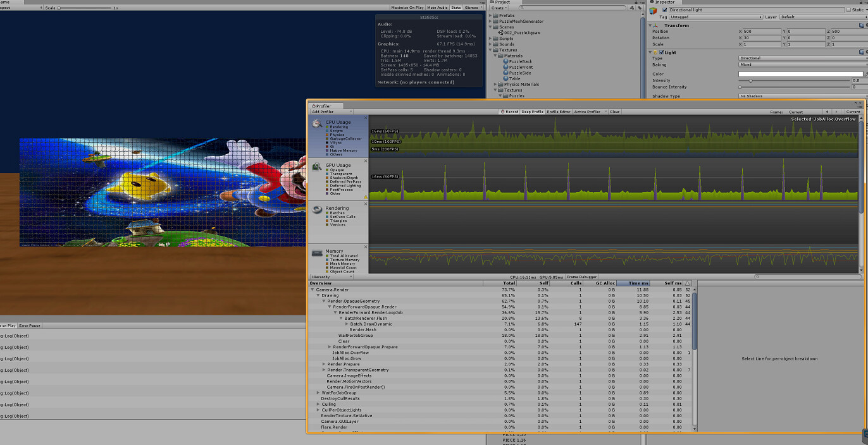Close the Rendering profiler module
Viewport: 868px width, 445px height.
point(366,204)
